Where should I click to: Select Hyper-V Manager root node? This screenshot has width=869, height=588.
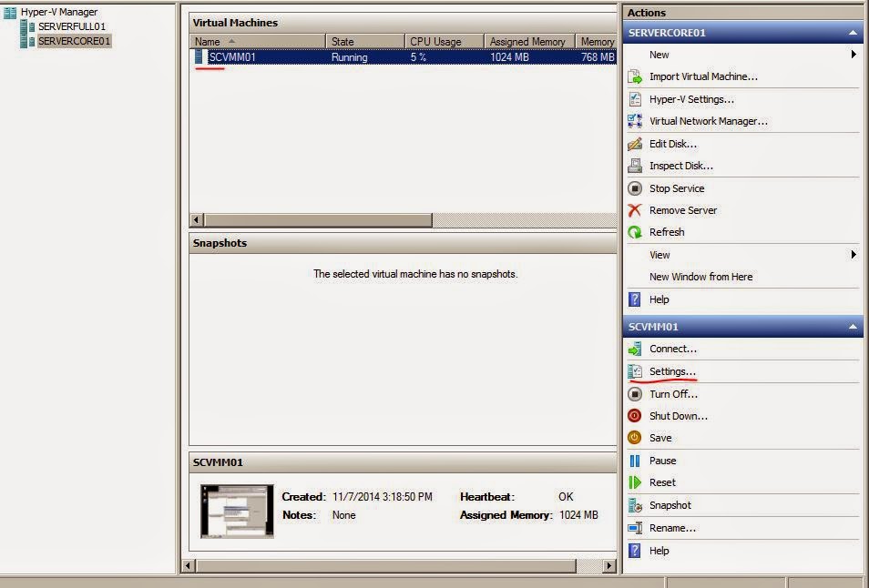58,12
